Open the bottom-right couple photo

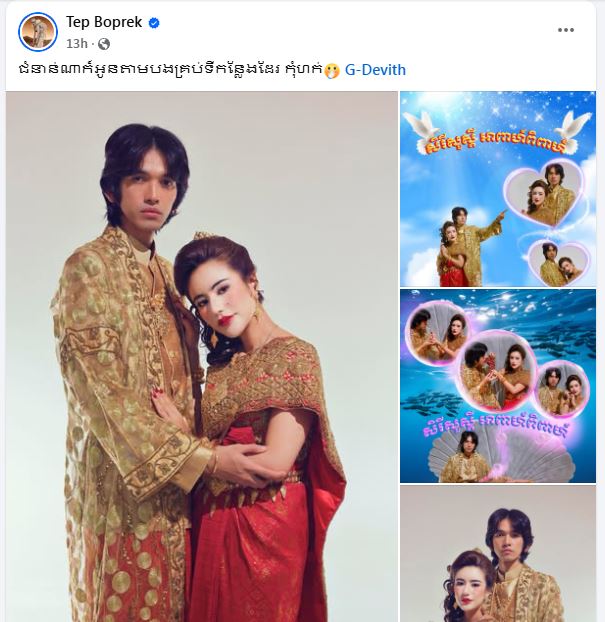click(498, 554)
